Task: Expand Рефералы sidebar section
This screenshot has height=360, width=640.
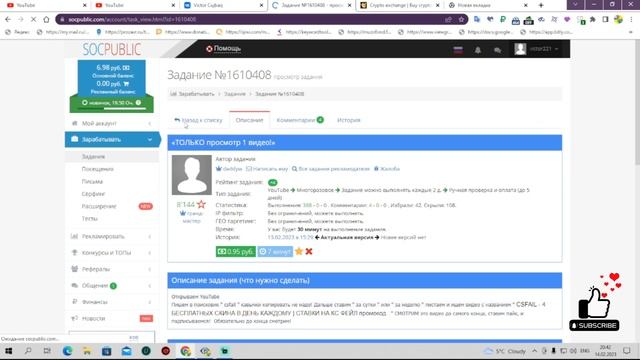Action: pos(112,269)
